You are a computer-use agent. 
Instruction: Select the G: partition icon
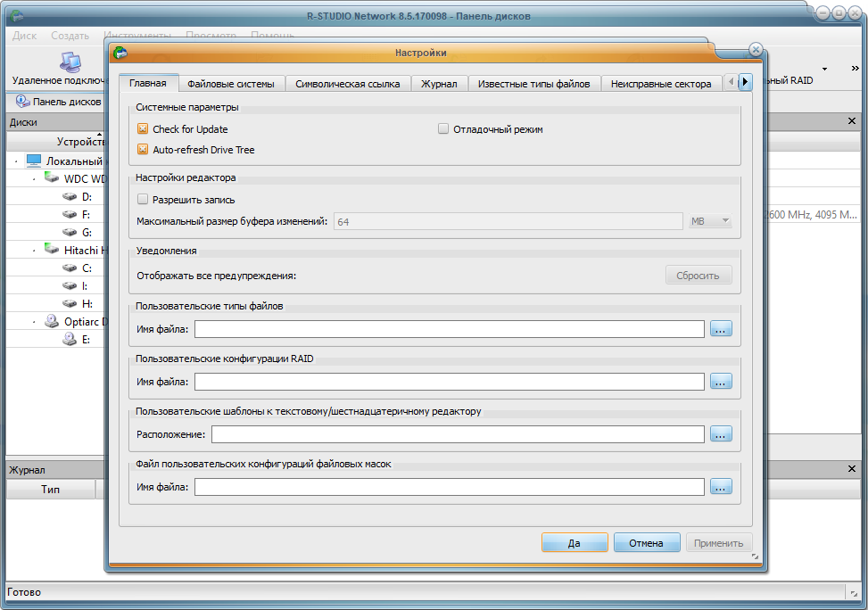point(70,232)
